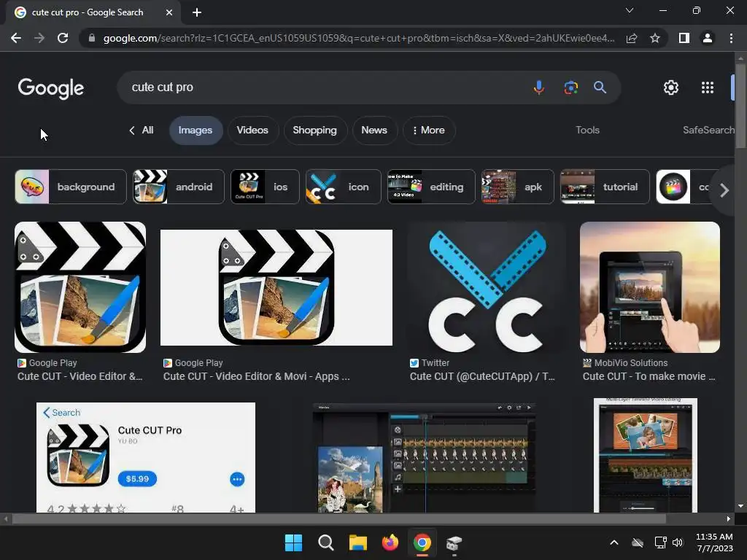Open link Cute CUT - Video Editor & Movi - Apps
The height and width of the screenshot is (560, 747).
[256, 376]
